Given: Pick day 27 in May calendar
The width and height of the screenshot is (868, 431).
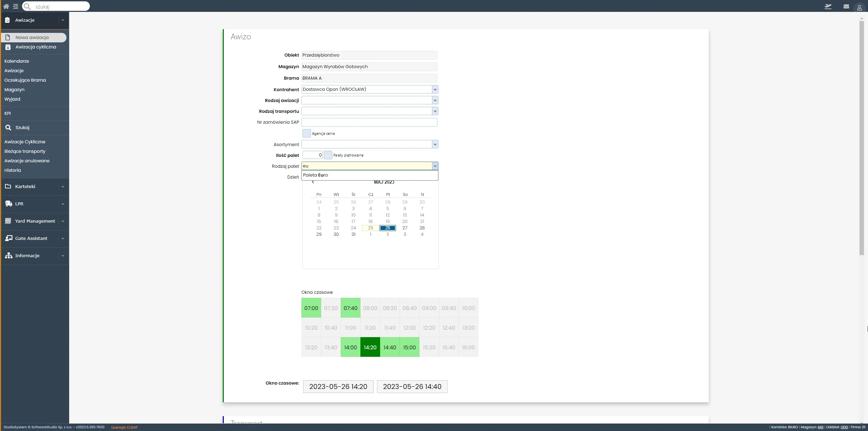Looking at the screenshot, I should 405,228.
